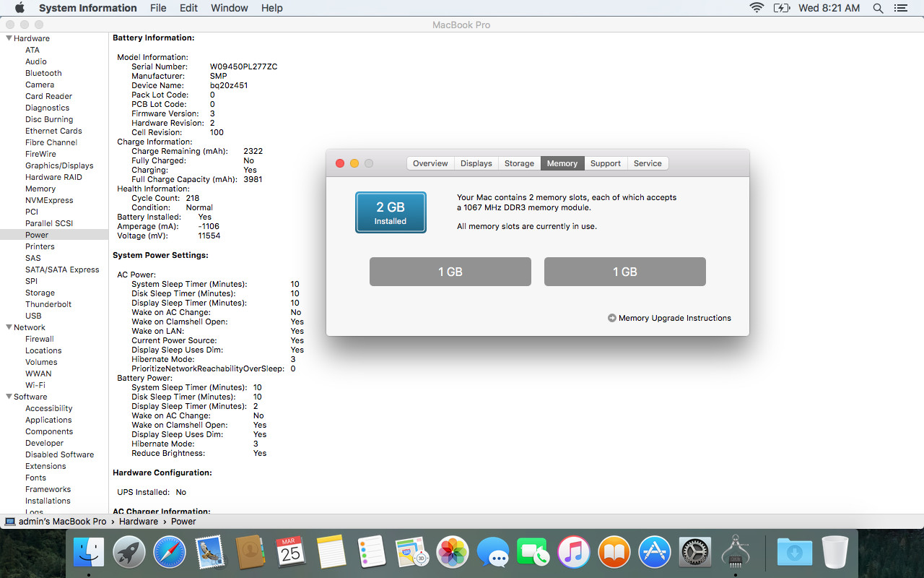Click the battery status icon

pyautogui.click(x=782, y=8)
